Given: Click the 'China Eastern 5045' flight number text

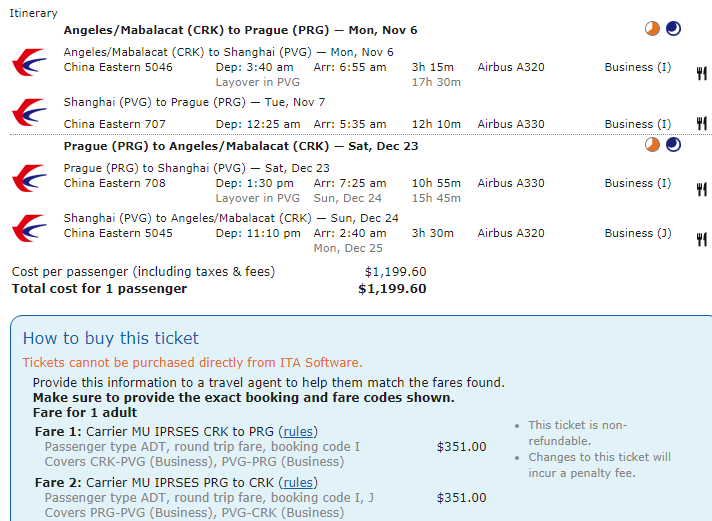Looking at the screenshot, I should pyautogui.click(x=118, y=233).
